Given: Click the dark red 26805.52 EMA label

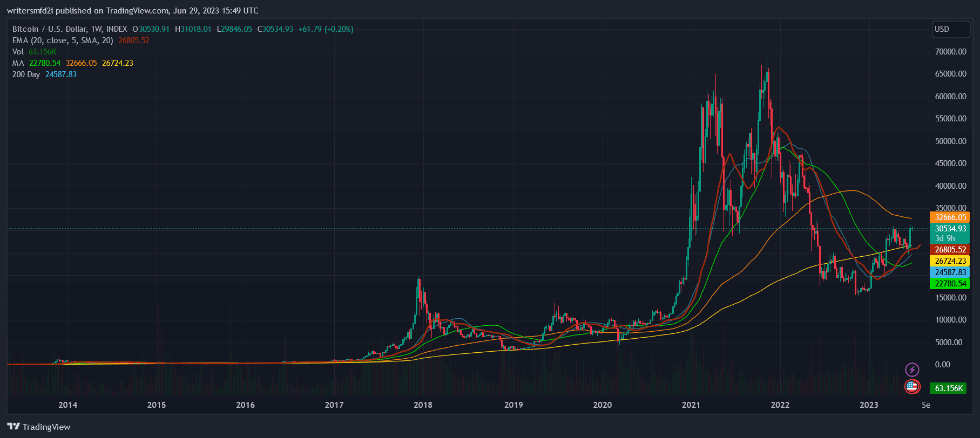Looking at the screenshot, I should (950, 250).
